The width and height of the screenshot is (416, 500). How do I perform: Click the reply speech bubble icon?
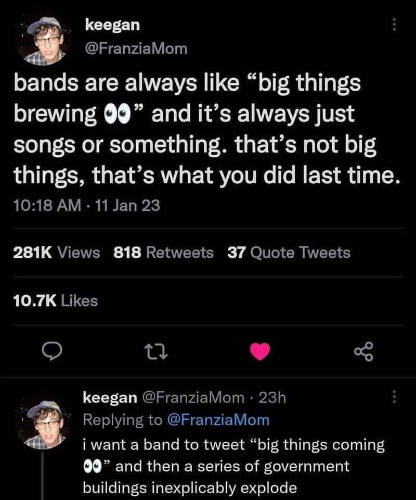(x=52, y=352)
